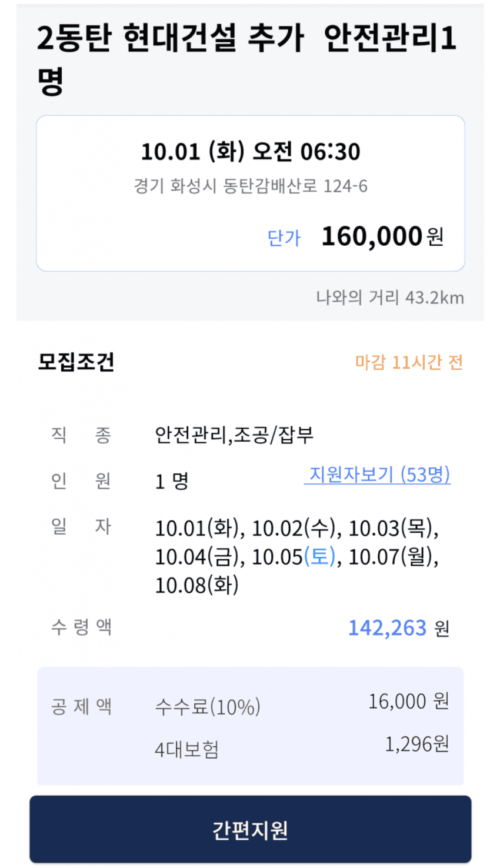Click the 1 명 headcount value

pos(172,482)
